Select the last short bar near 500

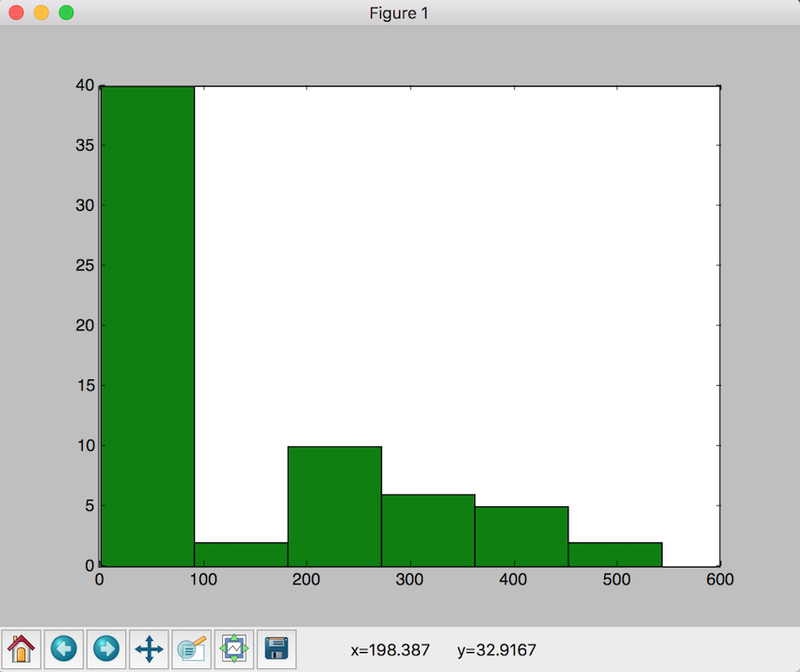[616, 554]
